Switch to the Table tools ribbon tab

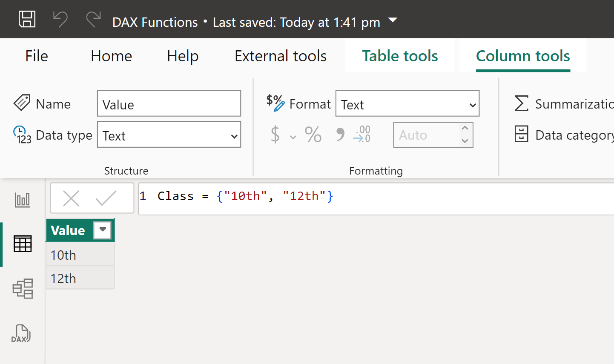[399, 55]
